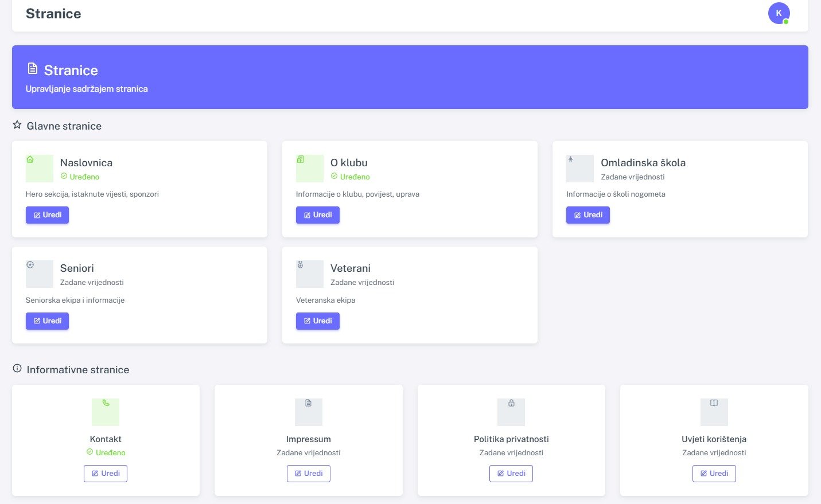The image size is (821, 504).
Task: Click the star icon next to Glavne stranice
Action: tap(17, 124)
